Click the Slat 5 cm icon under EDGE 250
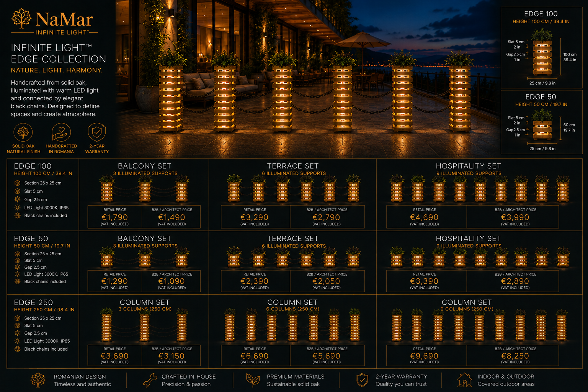Image resolution: width=588 pixels, height=392 pixels. 17,325
